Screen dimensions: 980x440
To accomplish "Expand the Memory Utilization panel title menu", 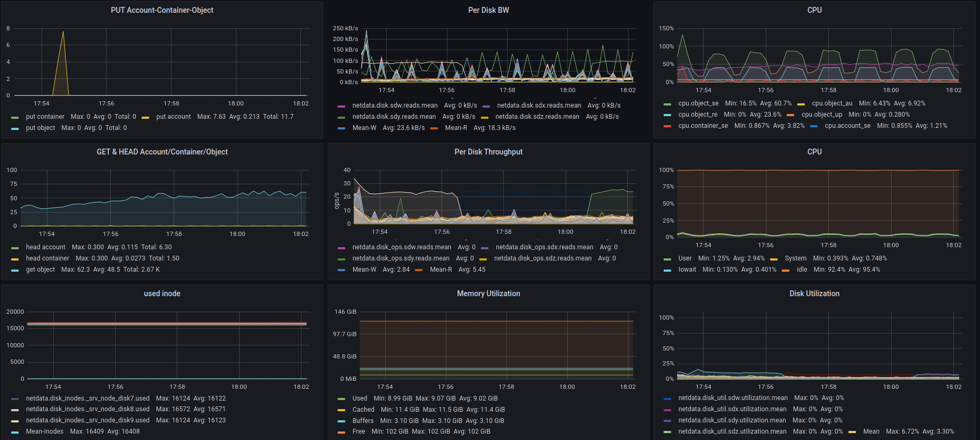I will point(488,294).
